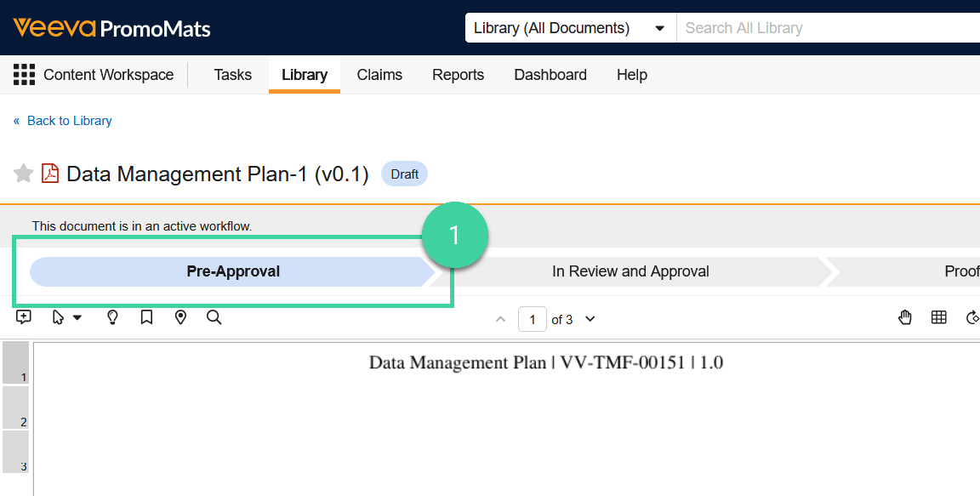
Task: Select the In Review and Approval stage
Action: (x=630, y=271)
